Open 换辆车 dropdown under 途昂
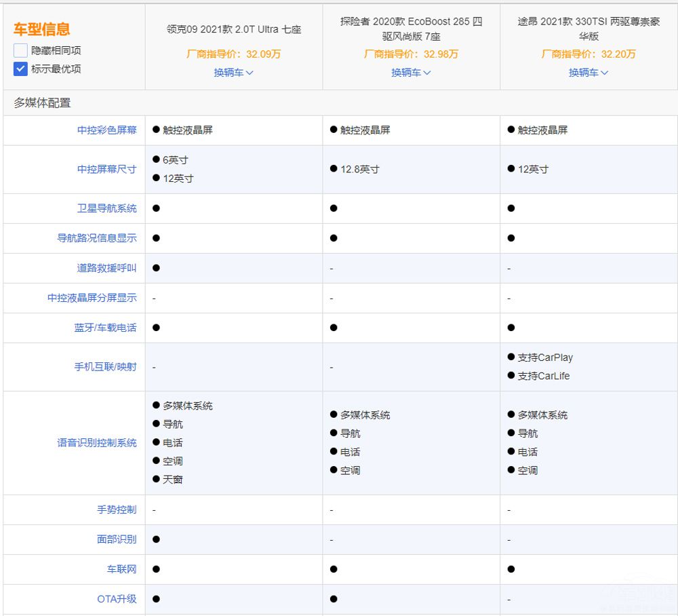 pos(589,72)
